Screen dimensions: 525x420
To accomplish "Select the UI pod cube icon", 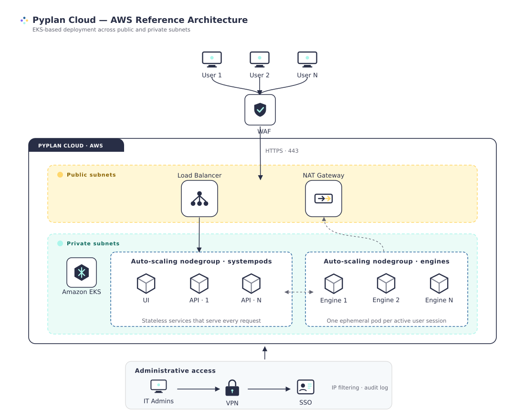I will pyautogui.click(x=146, y=283).
